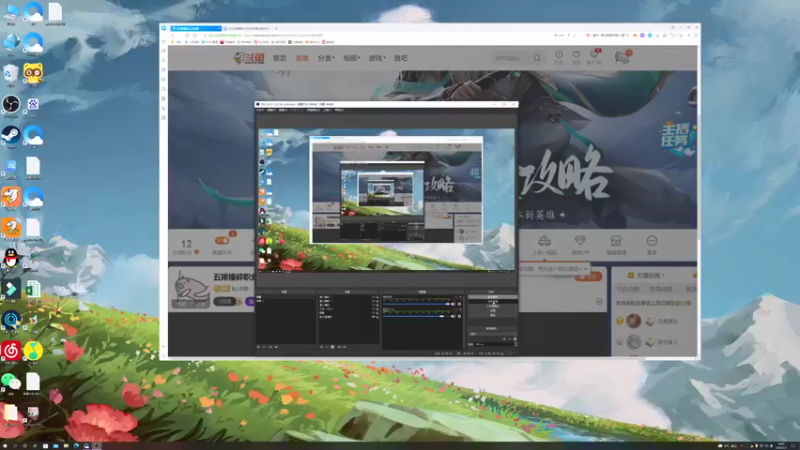Click the diamond VIP icon under banner
The height and width of the screenshot is (450, 800).
pos(580,241)
